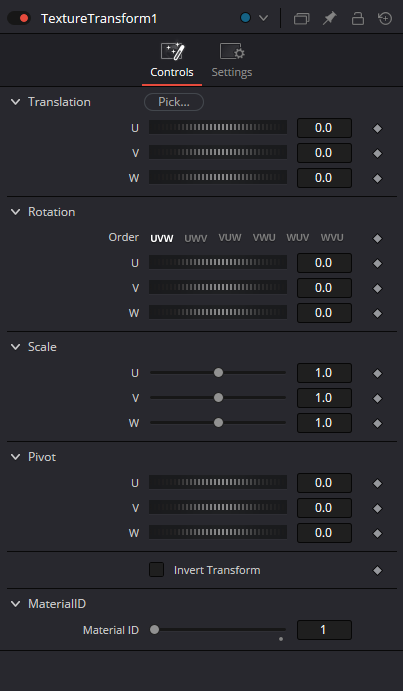
Task: Click the TextureTransform1 node name
Action: (x=99, y=19)
